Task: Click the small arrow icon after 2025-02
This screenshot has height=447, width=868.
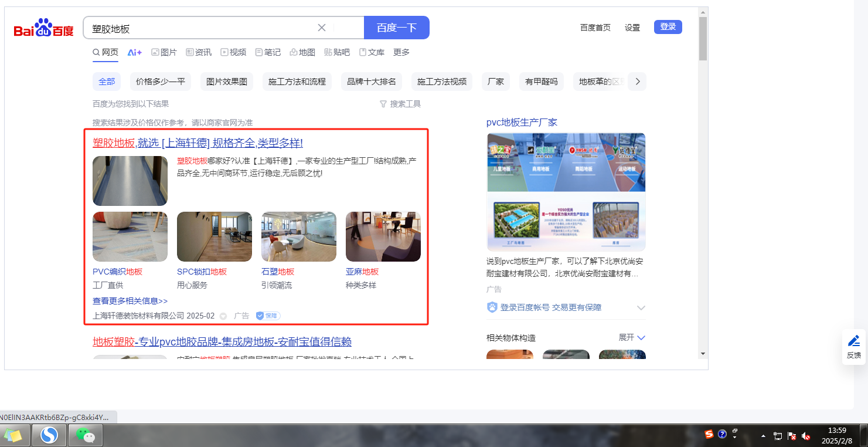Action: pyautogui.click(x=223, y=316)
